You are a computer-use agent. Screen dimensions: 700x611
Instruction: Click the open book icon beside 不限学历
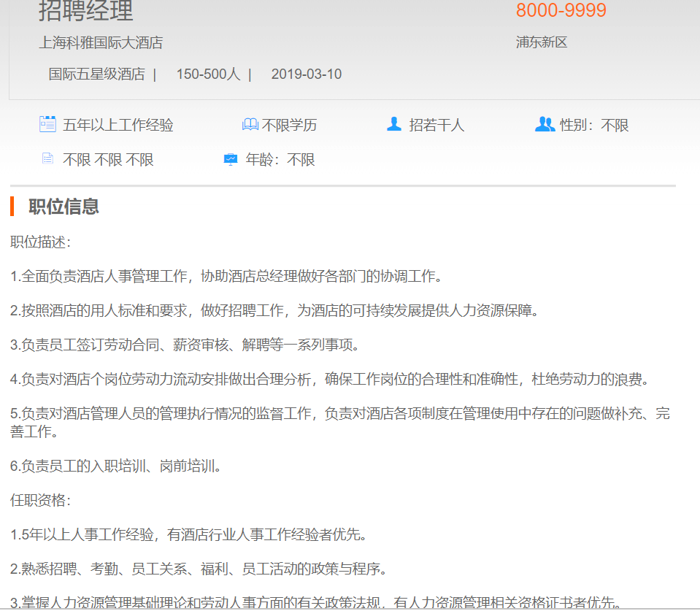250,125
